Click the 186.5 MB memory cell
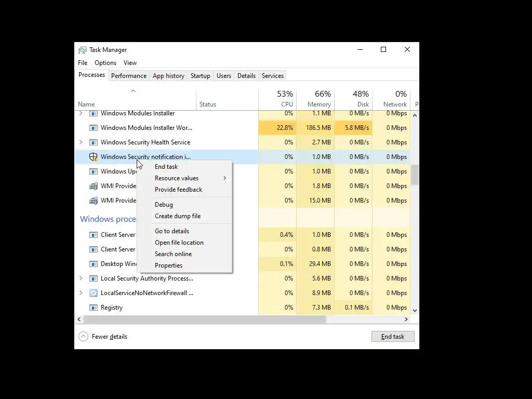Viewport: 532px width, 399px height. coord(315,128)
